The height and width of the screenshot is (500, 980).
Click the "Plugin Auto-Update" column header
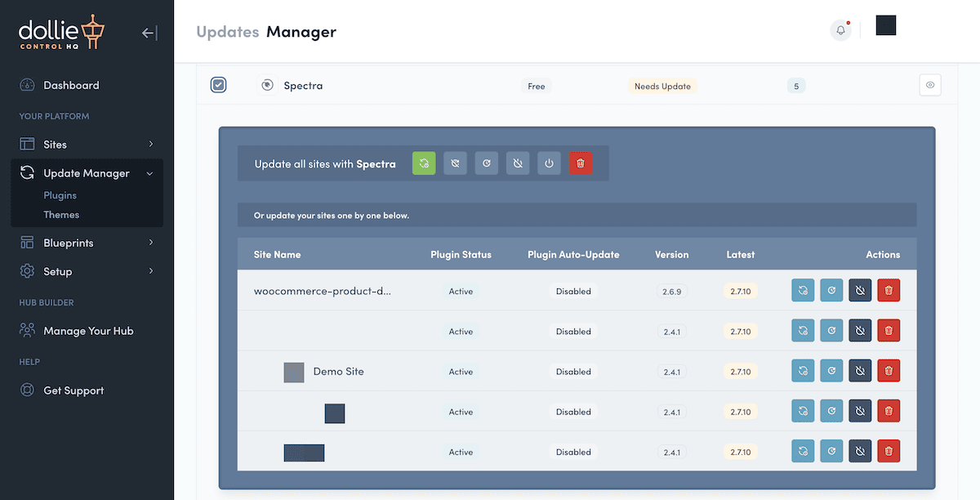(573, 255)
